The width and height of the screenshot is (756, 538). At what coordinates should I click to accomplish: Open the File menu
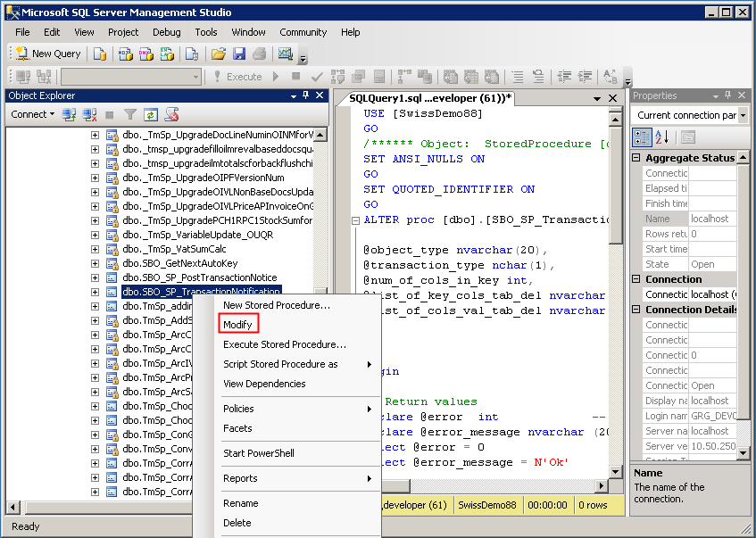tap(22, 32)
